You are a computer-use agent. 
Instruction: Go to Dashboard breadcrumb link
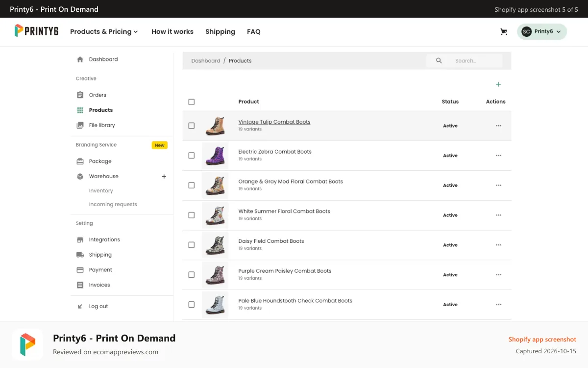tap(206, 61)
